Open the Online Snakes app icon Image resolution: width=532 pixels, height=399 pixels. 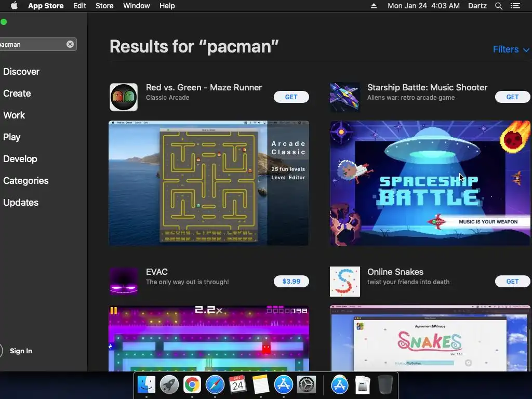345,281
